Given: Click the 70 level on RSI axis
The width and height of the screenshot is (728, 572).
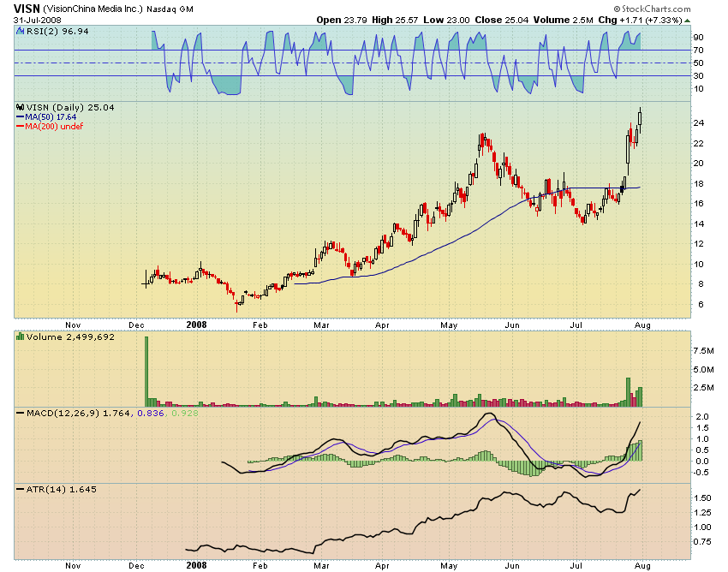Looking at the screenshot, I should tap(698, 51).
